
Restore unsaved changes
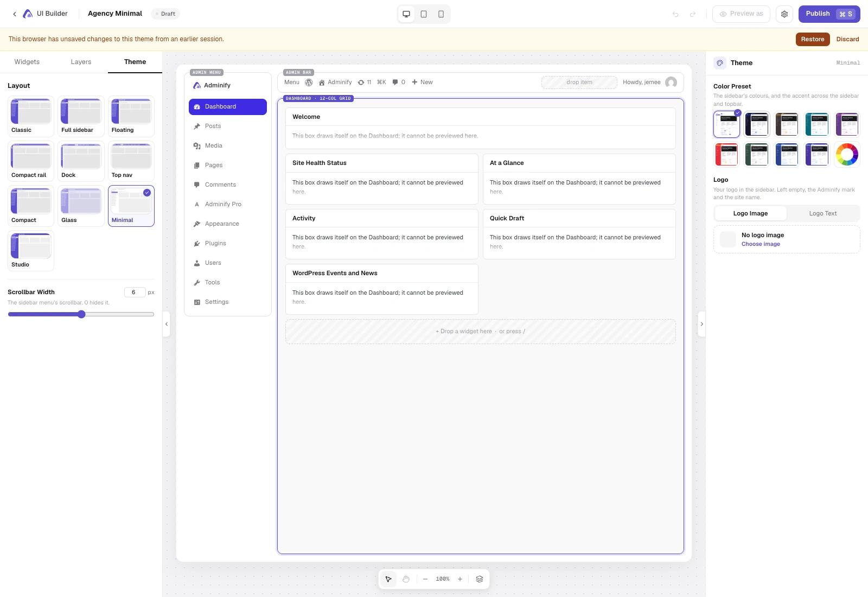click(x=813, y=39)
